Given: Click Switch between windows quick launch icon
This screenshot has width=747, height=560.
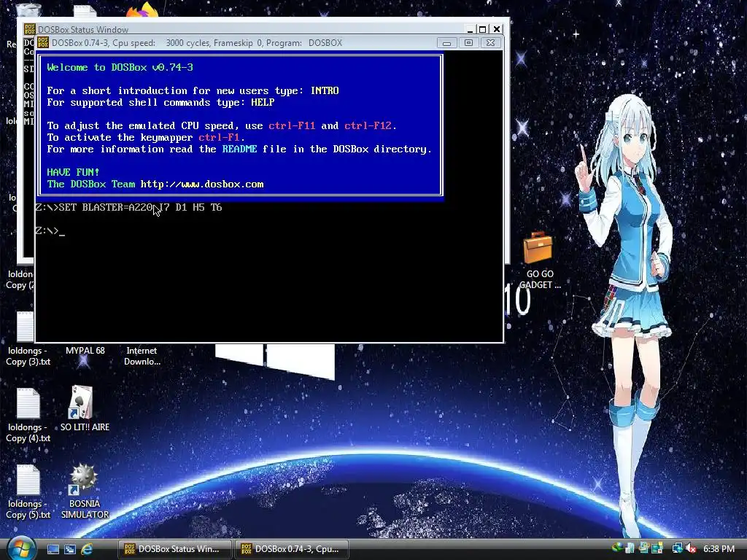Looking at the screenshot, I should 70,549.
